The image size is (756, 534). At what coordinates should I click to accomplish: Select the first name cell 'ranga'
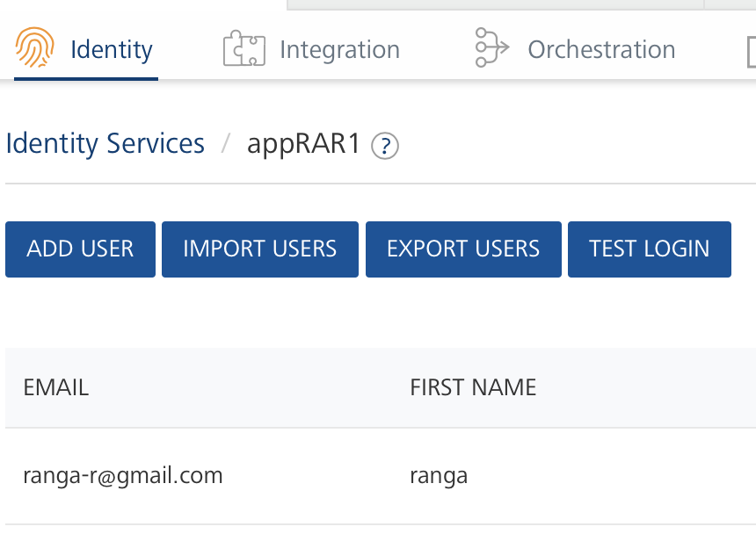click(439, 476)
